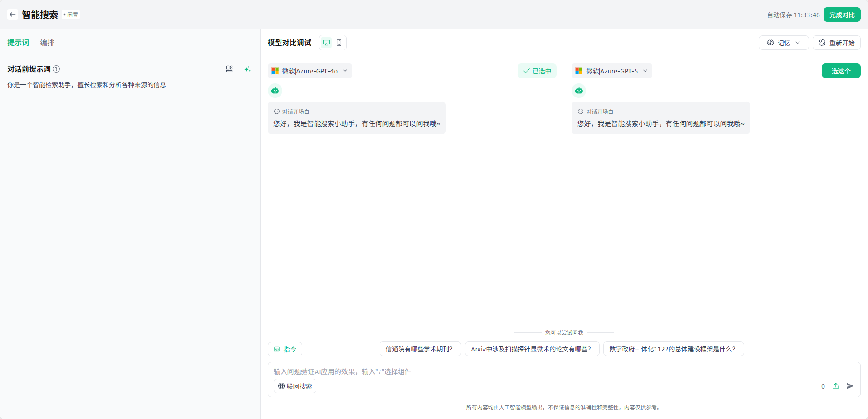Open the 微软|Azure-GPT-5 model dropdown
868x419 pixels.
[x=612, y=71]
